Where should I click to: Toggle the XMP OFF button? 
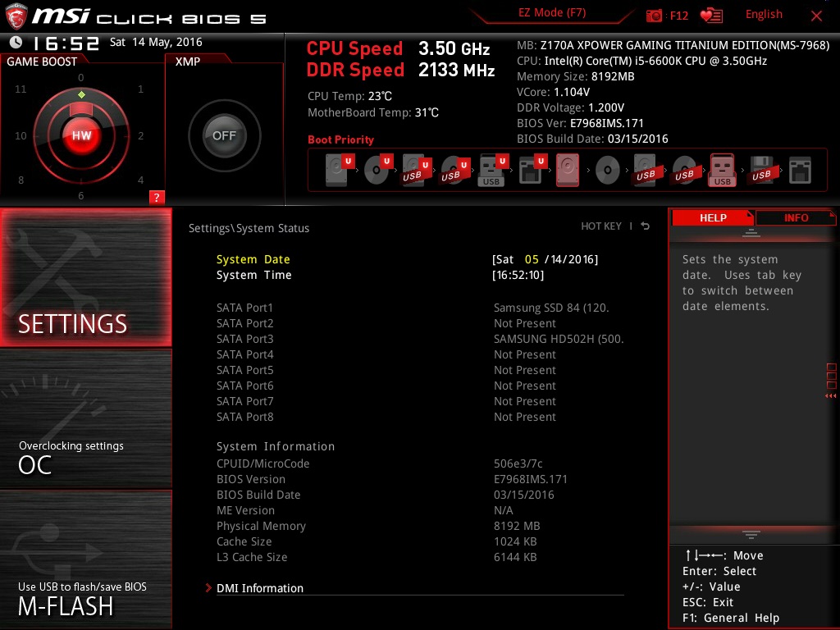click(x=224, y=135)
